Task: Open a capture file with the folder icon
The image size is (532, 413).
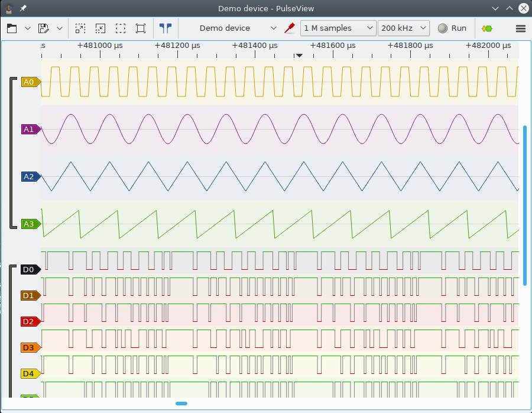Action: coord(12,28)
